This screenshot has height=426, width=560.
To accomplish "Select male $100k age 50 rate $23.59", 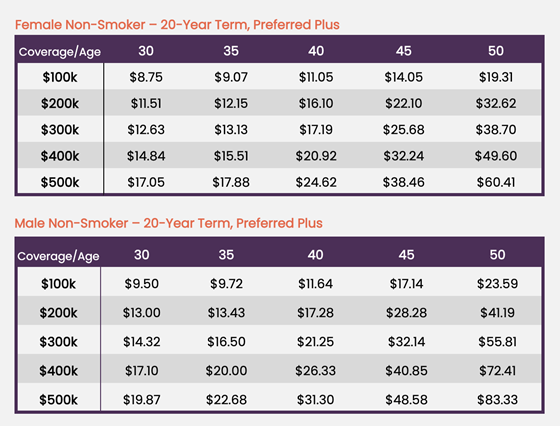I will pyautogui.click(x=497, y=284).
